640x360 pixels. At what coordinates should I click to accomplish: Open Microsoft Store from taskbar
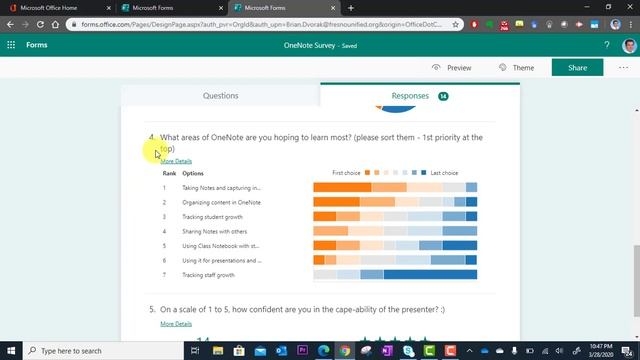pos(239,351)
